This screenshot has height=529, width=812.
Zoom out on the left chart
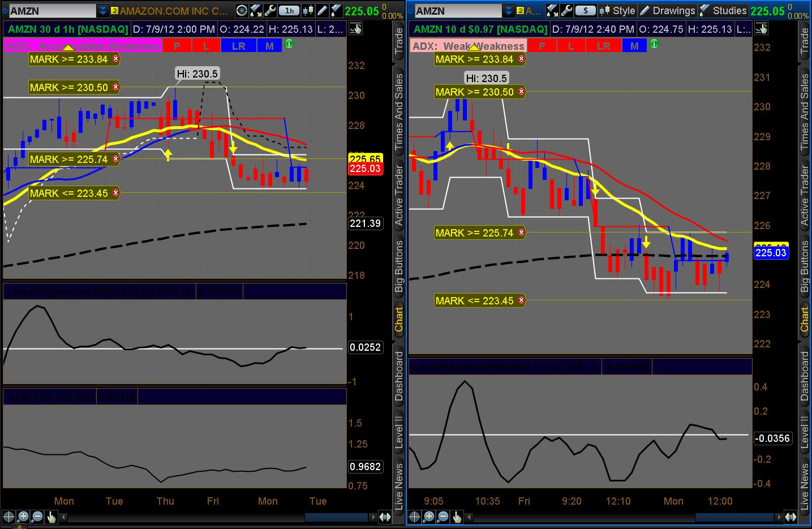click(37, 517)
